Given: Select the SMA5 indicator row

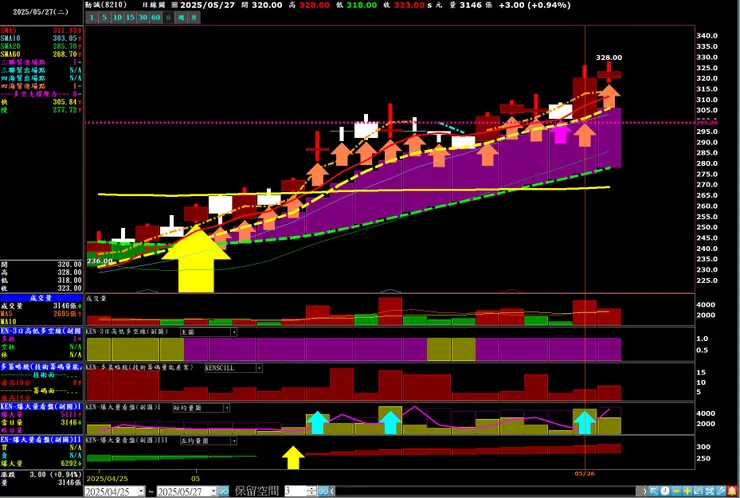Looking at the screenshot, I should [41, 30].
